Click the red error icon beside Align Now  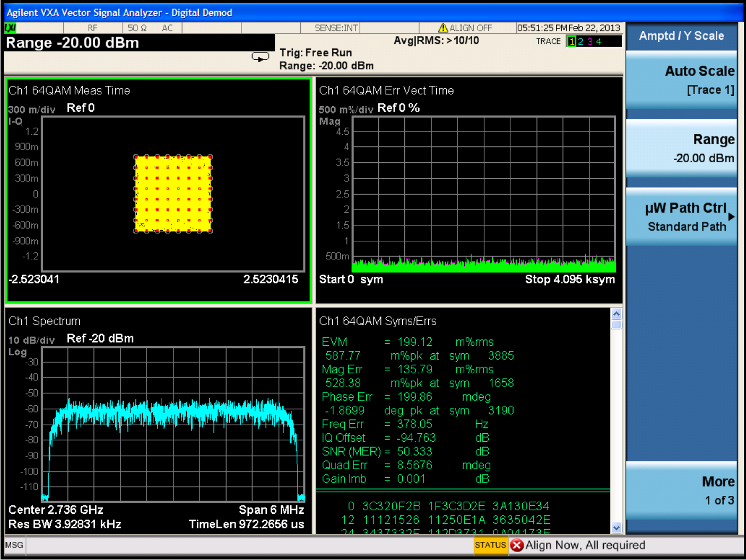click(x=517, y=545)
